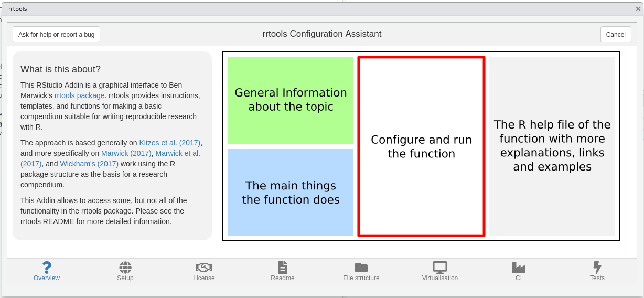Open the Kitzes et al. (2017) link
This screenshot has width=644, height=298.
point(170,143)
